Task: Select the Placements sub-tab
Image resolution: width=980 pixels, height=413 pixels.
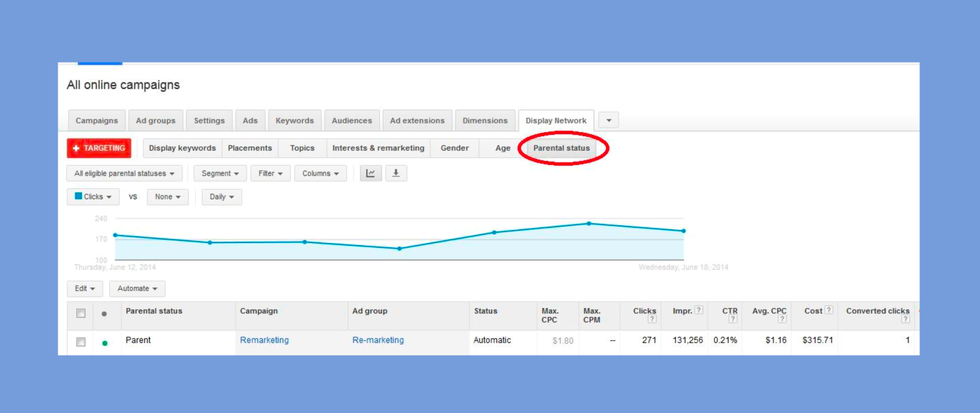Action: click(x=250, y=148)
